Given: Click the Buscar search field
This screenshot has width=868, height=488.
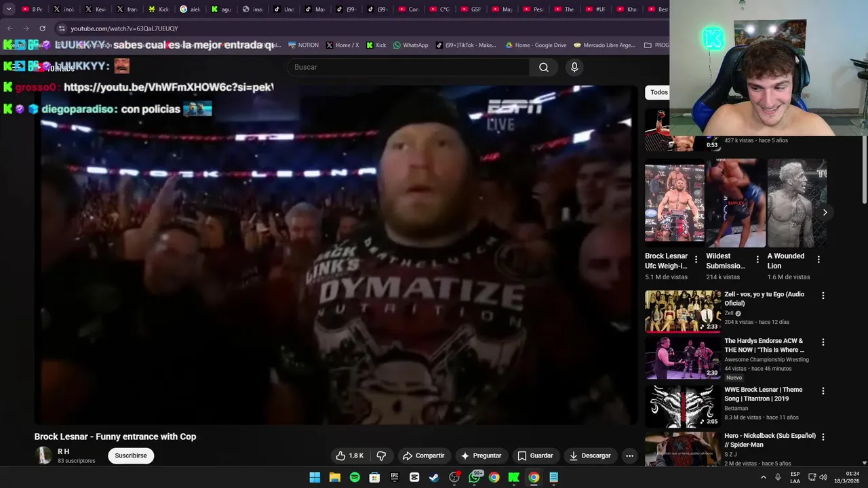Looking at the screenshot, I should 409,67.
